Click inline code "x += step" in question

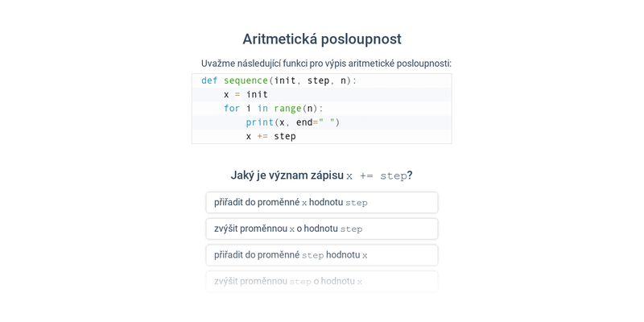(x=377, y=176)
